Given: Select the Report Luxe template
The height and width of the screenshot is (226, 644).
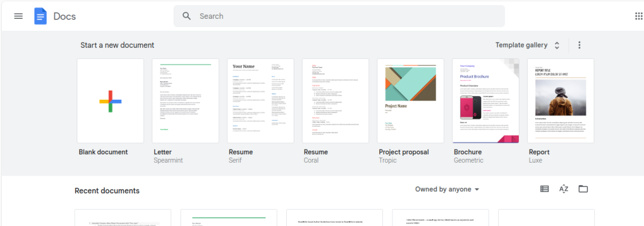Looking at the screenshot, I should 560,101.
